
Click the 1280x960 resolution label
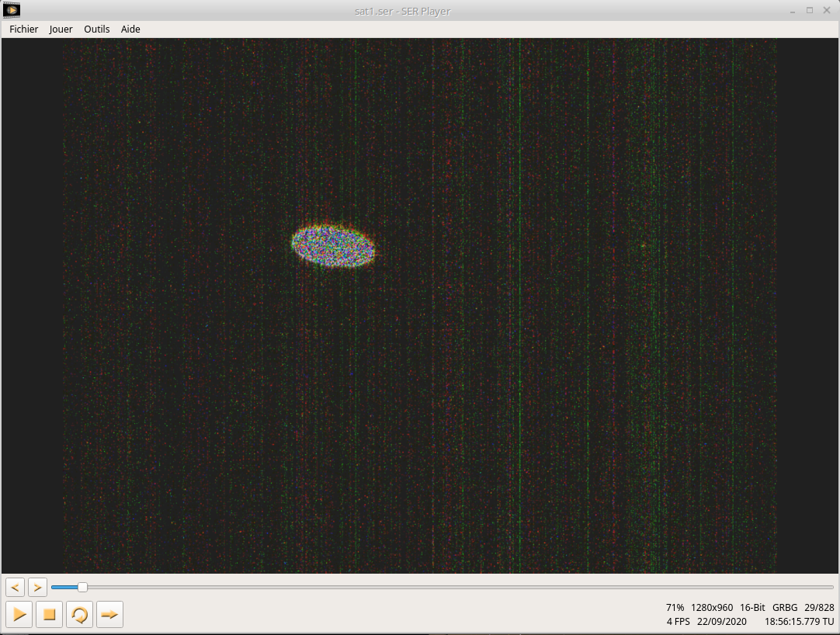pos(712,608)
